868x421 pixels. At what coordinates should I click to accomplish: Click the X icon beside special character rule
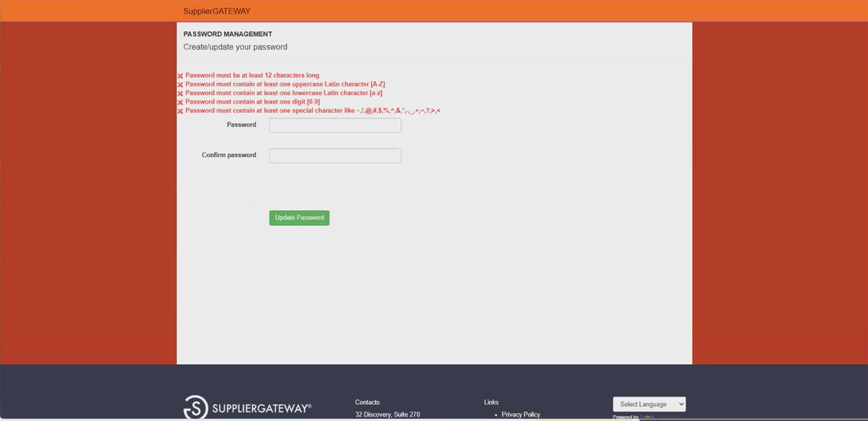point(180,112)
